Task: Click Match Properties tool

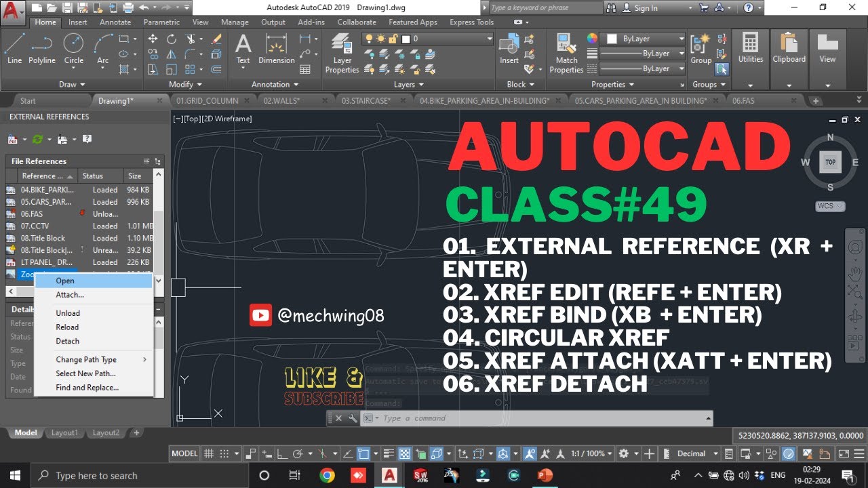Action: pyautogui.click(x=567, y=54)
